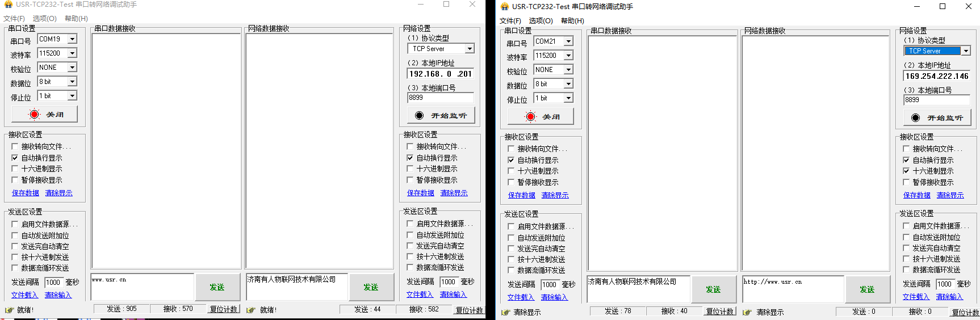Reset the counter beside 接收 : 582
Viewport: 980px width, 320px height.
tap(469, 310)
